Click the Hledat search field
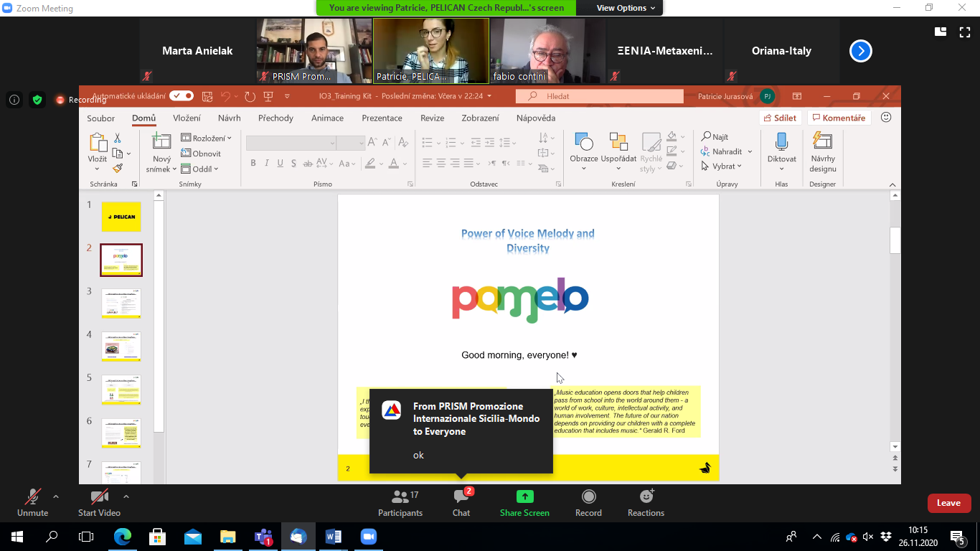The width and height of the screenshot is (980, 551). point(599,96)
